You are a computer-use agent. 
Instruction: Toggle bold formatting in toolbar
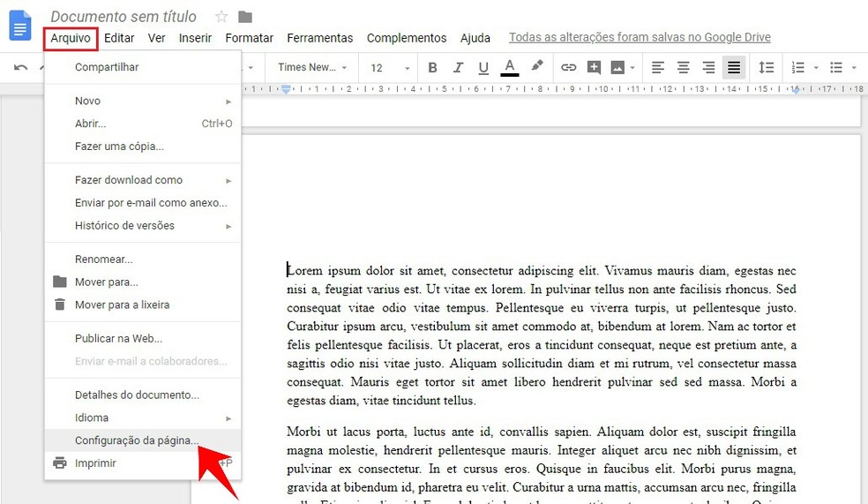[432, 68]
